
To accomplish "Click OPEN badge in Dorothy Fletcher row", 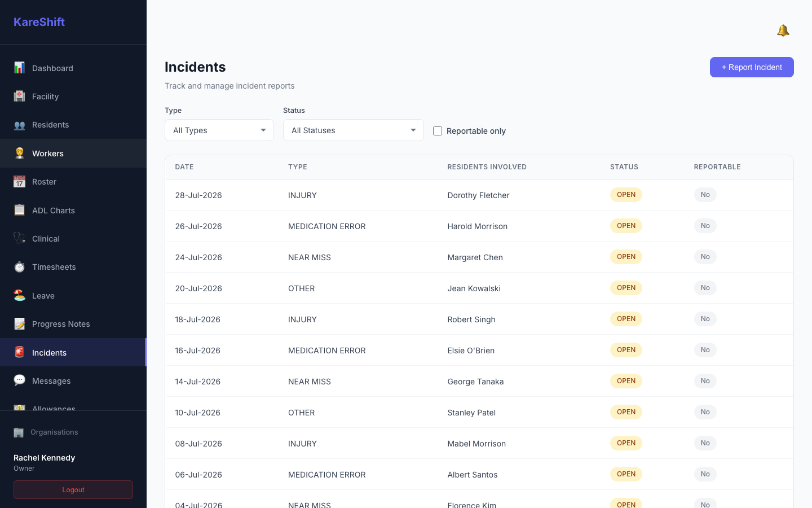I will [626, 195].
